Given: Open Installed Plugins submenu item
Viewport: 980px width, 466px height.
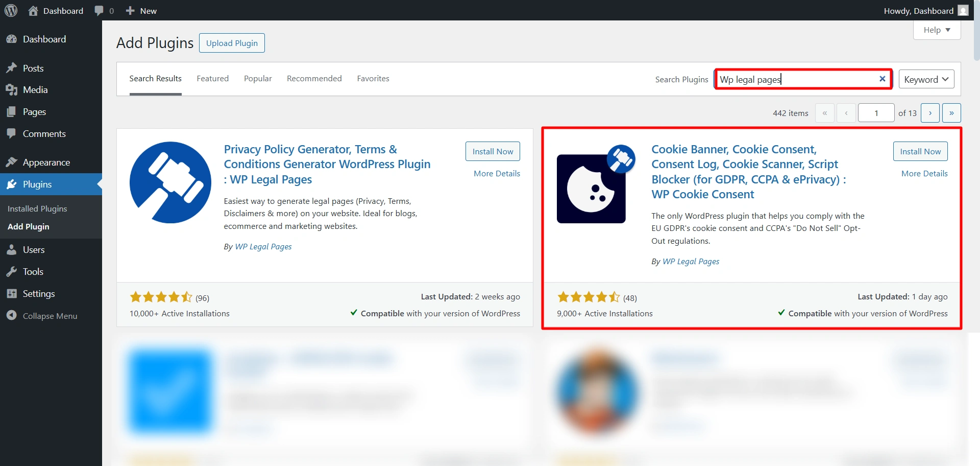Looking at the screenshot, I should pos(37,208).
